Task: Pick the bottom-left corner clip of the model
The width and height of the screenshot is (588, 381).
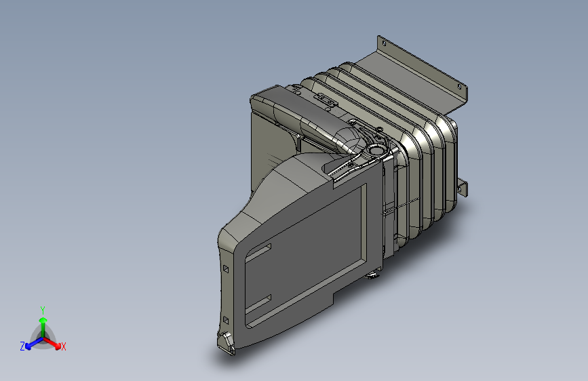Action: click(227, 344)
